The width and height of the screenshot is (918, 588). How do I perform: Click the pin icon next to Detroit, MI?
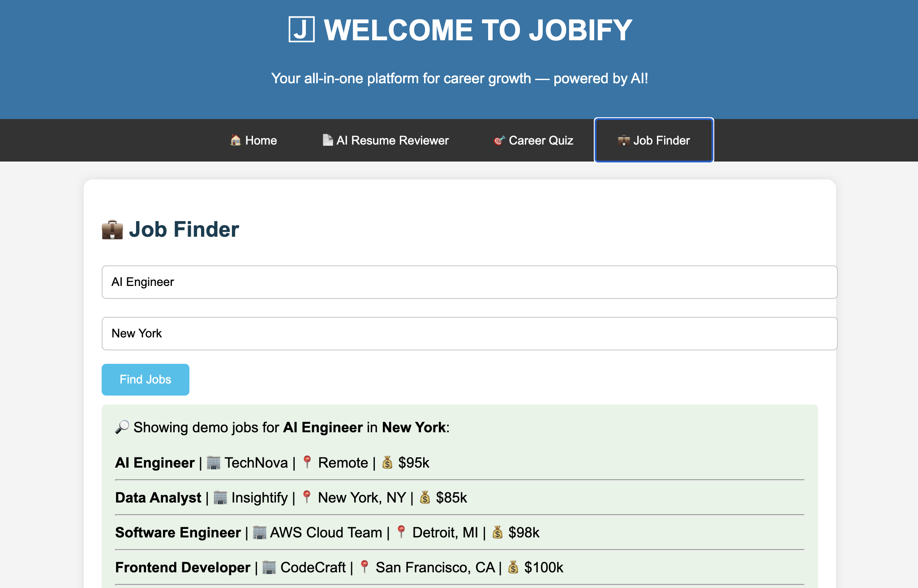click(x=401, y=532)
